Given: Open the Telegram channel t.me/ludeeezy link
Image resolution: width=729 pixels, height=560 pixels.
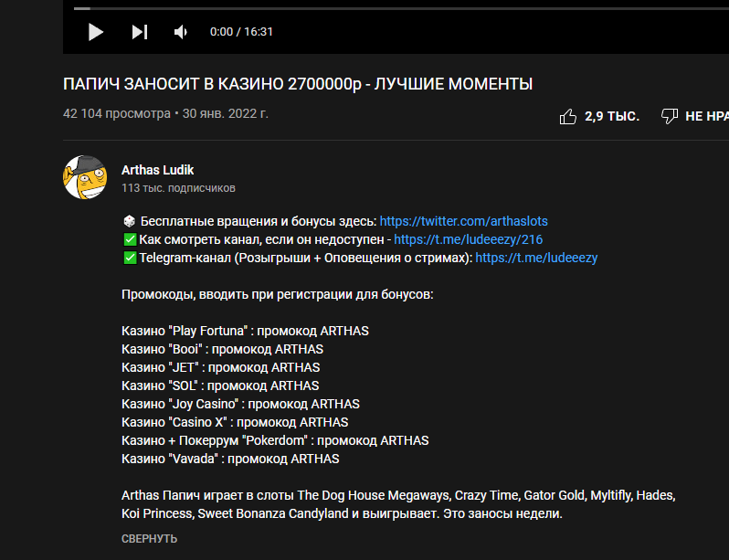Looking at the screenshot, I should point(536,258).
